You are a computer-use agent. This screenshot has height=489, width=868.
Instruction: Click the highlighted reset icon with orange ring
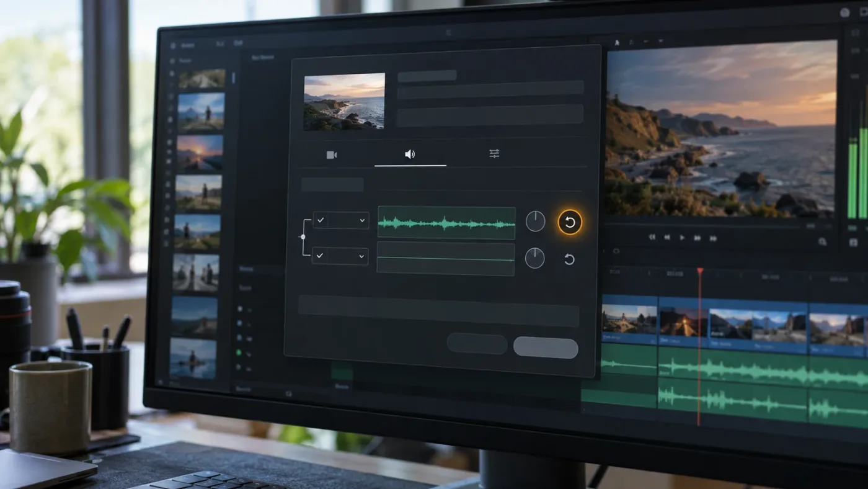coord(569,222)
